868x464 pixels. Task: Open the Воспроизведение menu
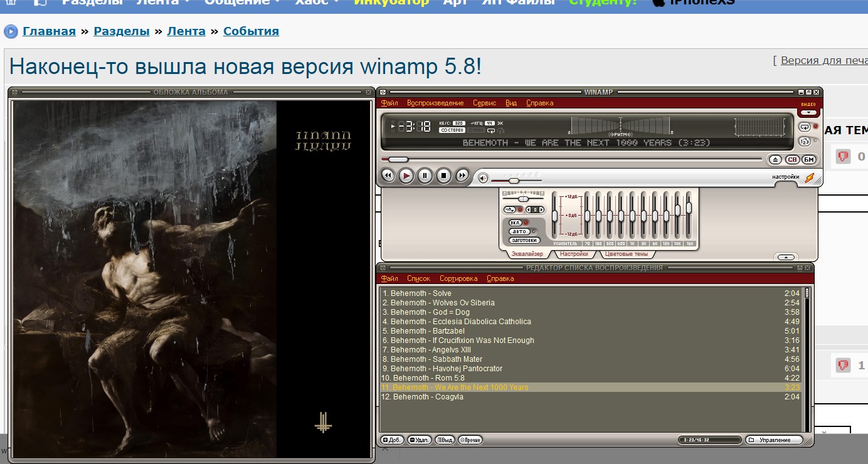(x=435, y=103)
